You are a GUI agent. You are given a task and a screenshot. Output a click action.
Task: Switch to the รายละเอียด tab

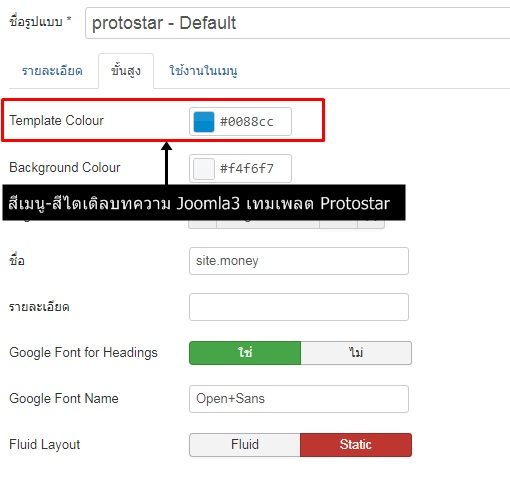[52, 71]
